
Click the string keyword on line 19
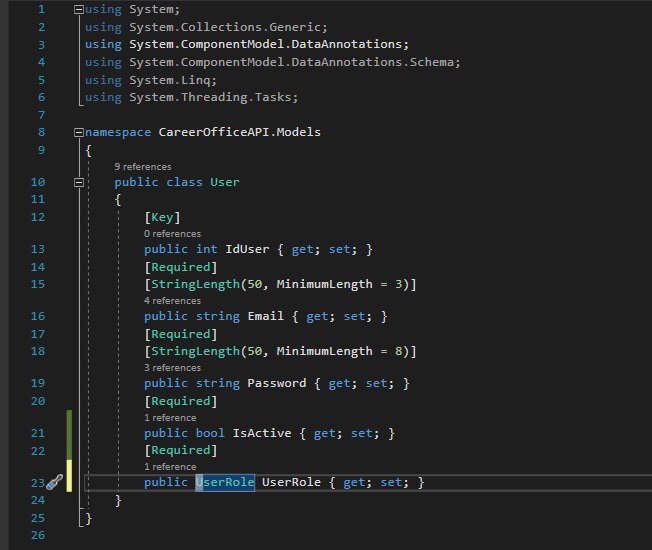click(x=217, y=383)
